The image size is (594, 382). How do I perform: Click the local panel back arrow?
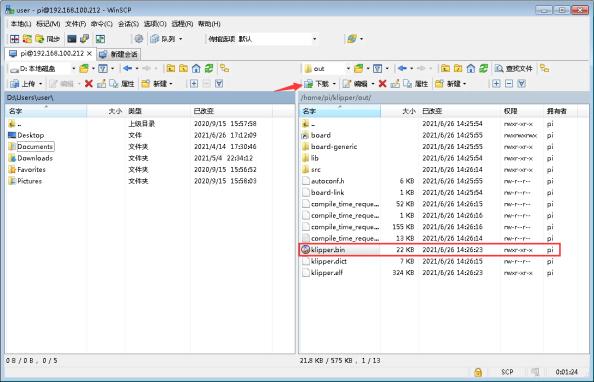click(128, 69)
